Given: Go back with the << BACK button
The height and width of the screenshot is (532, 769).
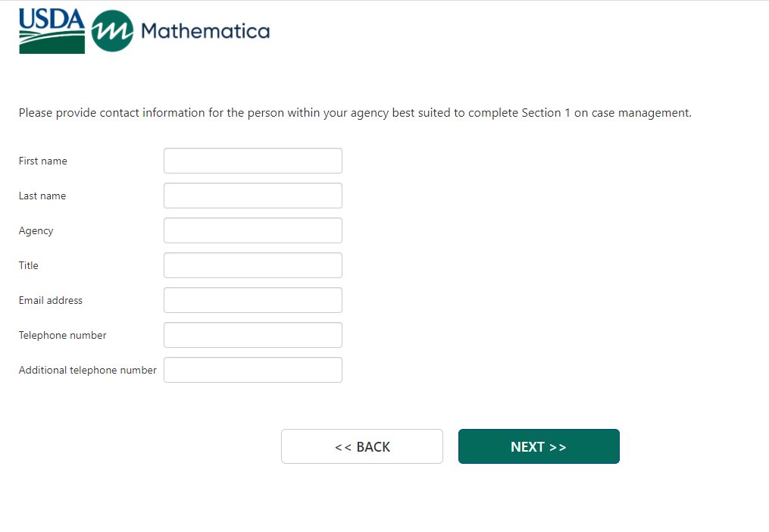Looking at the screenshot, I should (361, 446).
